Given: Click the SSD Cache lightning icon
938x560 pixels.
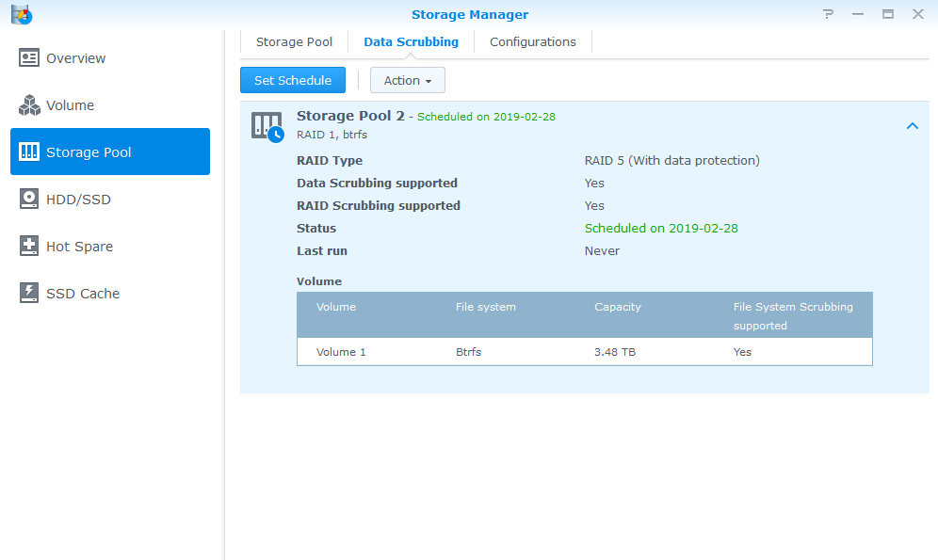Looking at the screenshot, I should (29, 294).
